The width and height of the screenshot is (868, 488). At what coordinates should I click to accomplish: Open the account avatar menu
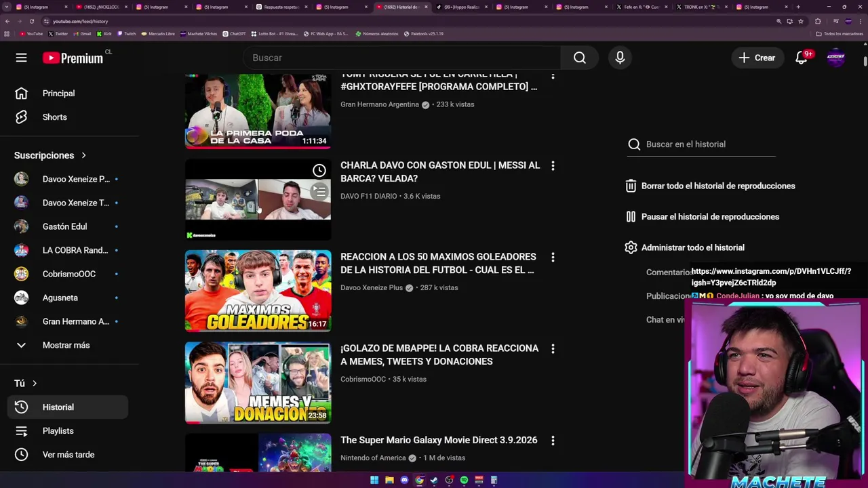point(835,58)
